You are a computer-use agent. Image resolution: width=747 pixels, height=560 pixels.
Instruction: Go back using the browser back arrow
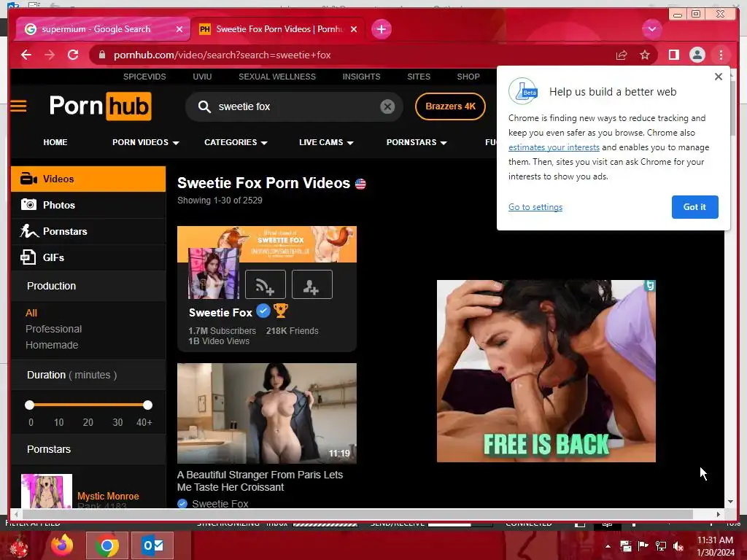coord(26,55)
